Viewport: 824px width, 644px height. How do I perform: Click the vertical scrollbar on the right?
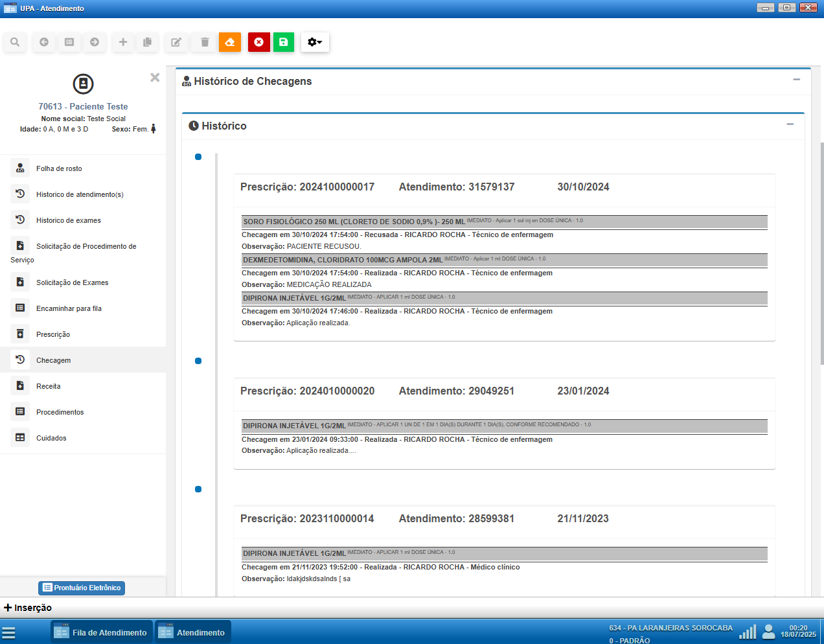point(821,253)
